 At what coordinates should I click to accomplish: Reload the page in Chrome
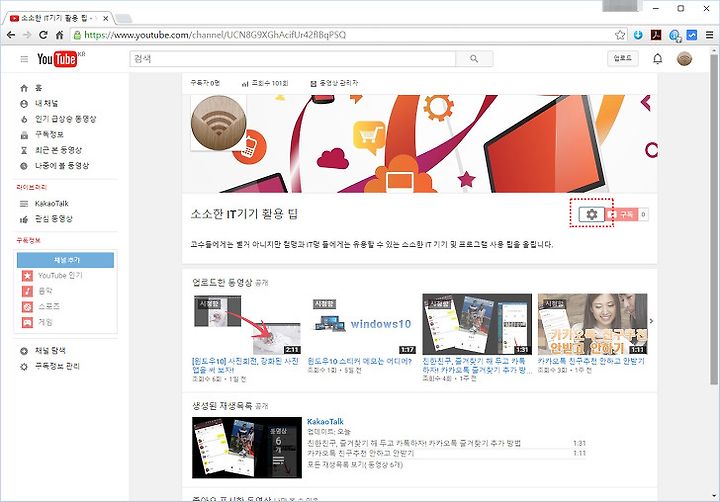click(x=43, y=35)
